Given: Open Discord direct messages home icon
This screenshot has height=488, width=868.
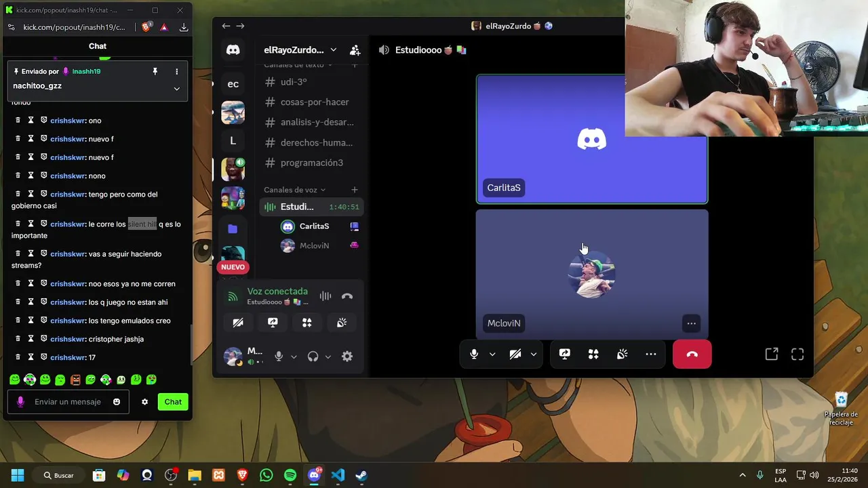Looking at the screenshot, I should click(233, 50).
